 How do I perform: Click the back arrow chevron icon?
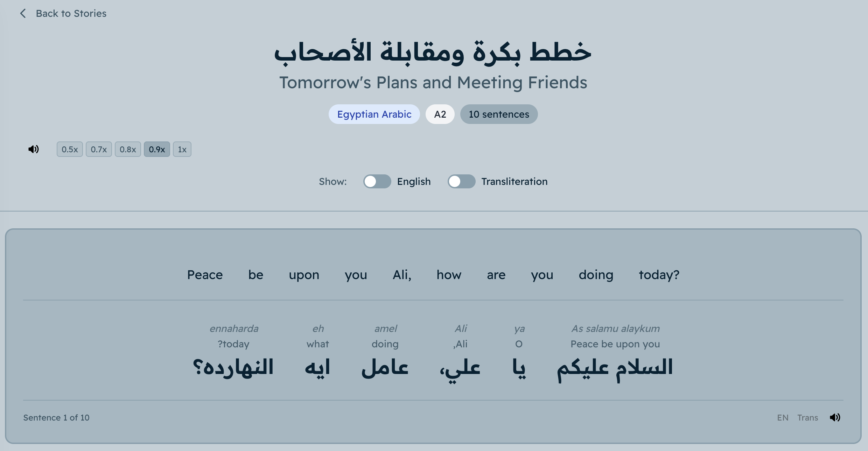click(x=23, y=13)
